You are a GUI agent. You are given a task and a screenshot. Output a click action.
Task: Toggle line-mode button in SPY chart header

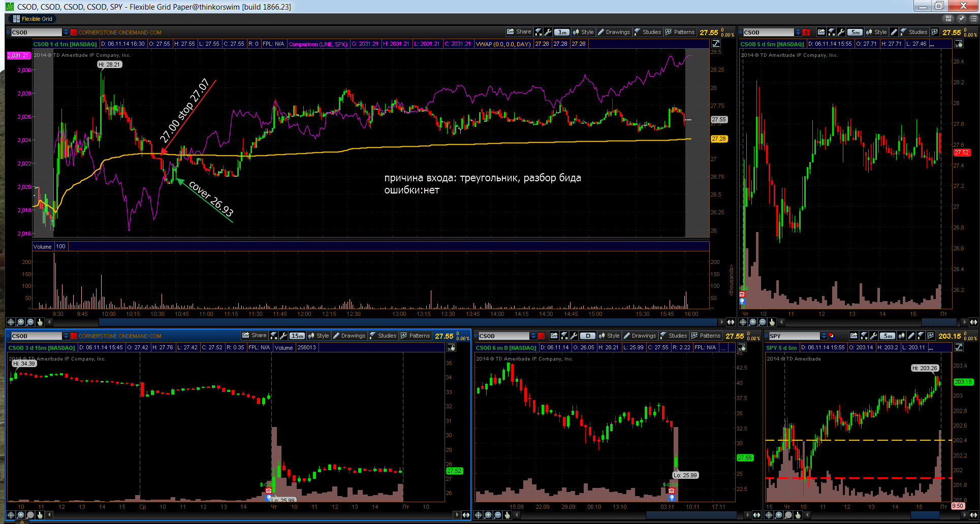click(959, 347)
